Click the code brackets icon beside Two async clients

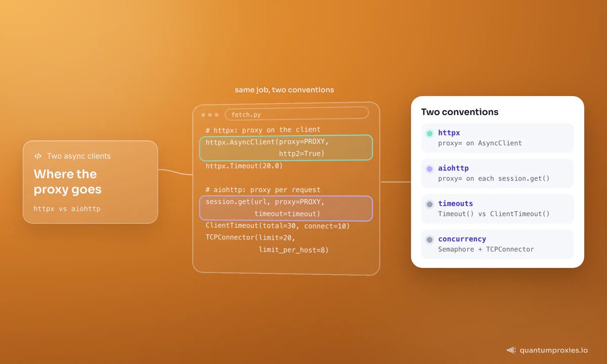coord(38,156)
